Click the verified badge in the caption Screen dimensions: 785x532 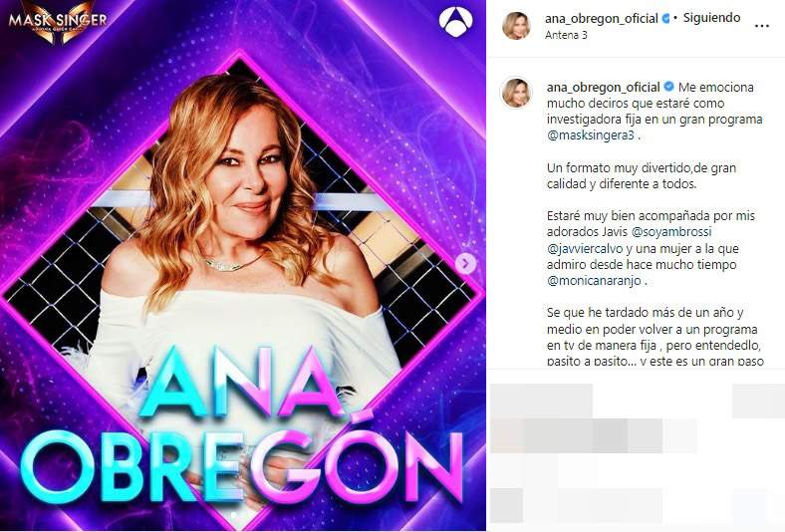(668, 87)
